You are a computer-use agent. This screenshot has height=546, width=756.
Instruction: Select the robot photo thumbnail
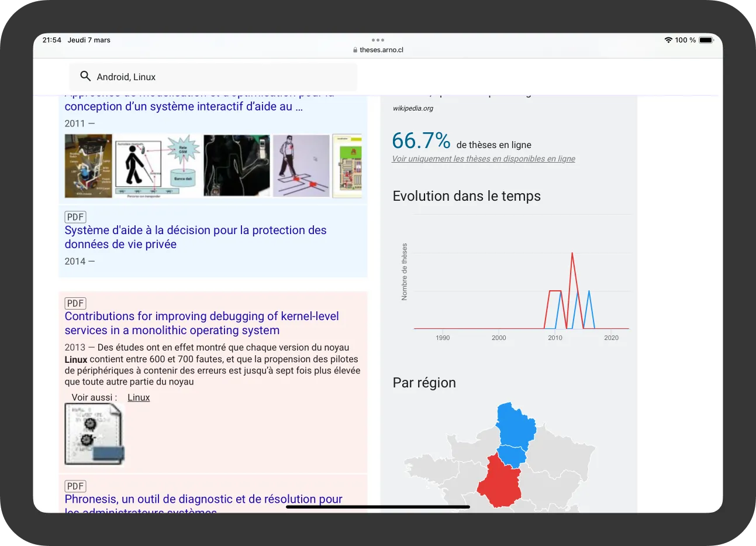(x=88, y=166)
